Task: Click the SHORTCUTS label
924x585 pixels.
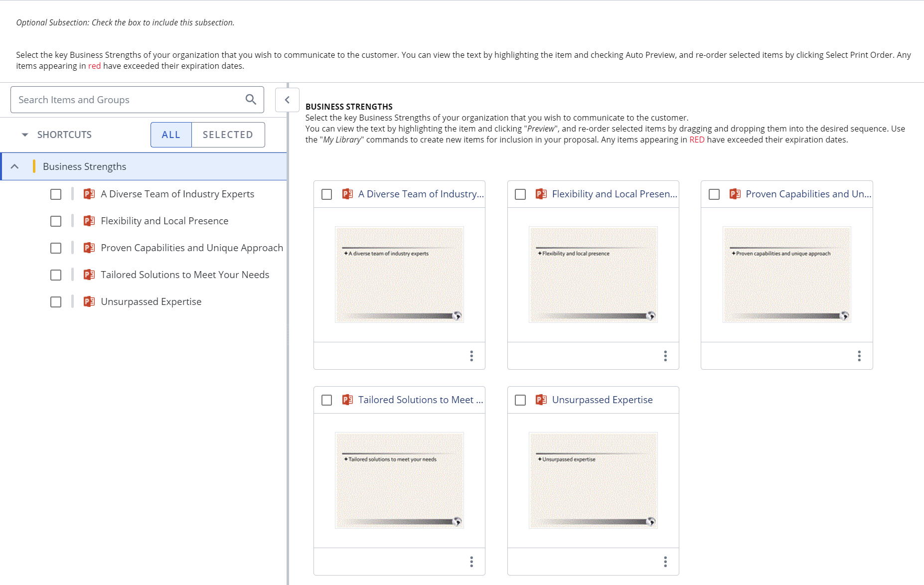Action: [x=64, y=135]
